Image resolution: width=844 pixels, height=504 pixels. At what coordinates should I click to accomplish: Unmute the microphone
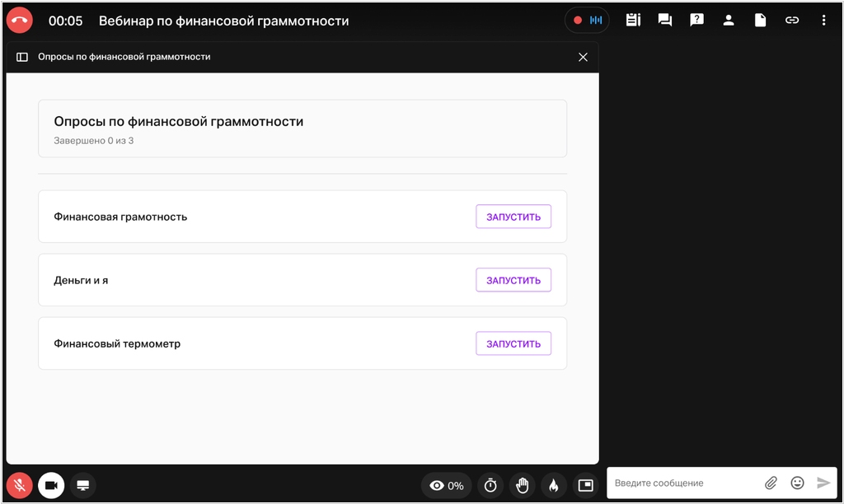19,486
